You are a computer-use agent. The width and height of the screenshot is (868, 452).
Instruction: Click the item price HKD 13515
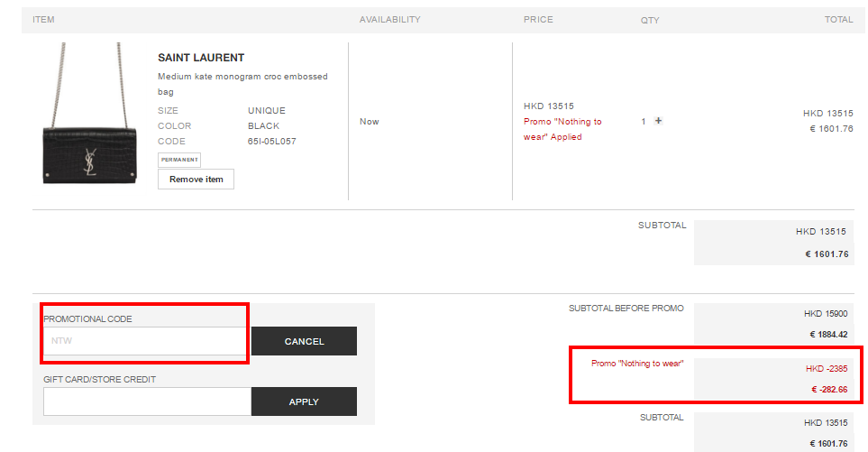click(549, 106)
